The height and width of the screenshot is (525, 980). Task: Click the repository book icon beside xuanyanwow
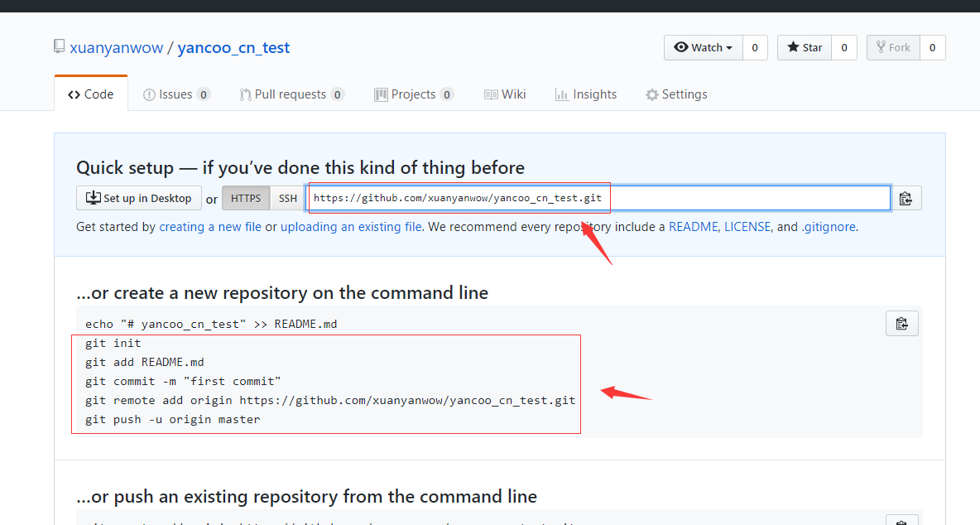[x=60, y=47]
